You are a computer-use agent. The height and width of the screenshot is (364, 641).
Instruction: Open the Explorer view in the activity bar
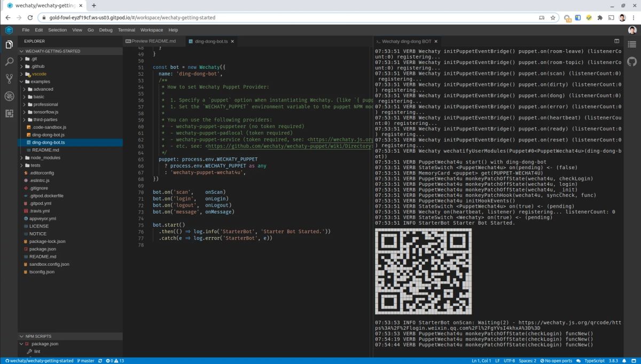tap(9, 44)
